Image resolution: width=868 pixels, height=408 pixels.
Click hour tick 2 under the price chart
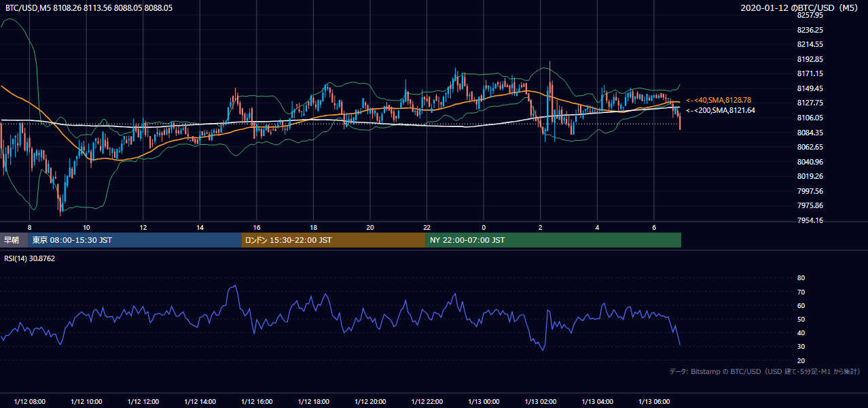[x=541, y=227]
